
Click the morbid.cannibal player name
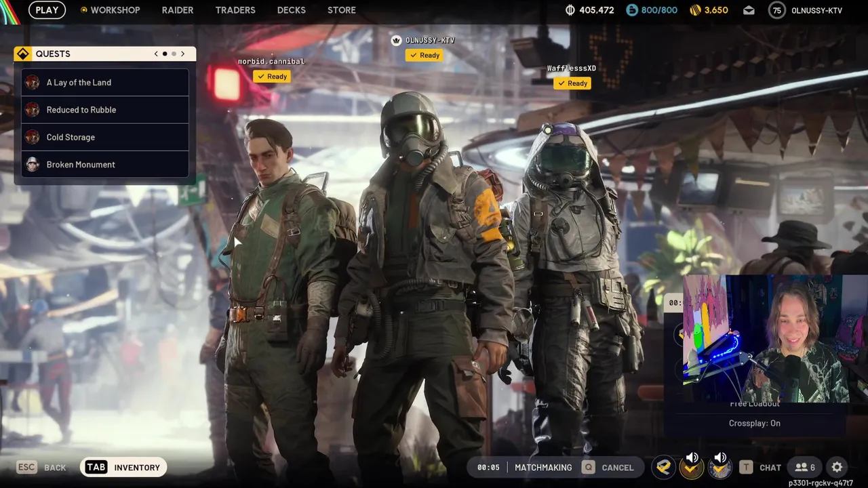click(271, 62)
